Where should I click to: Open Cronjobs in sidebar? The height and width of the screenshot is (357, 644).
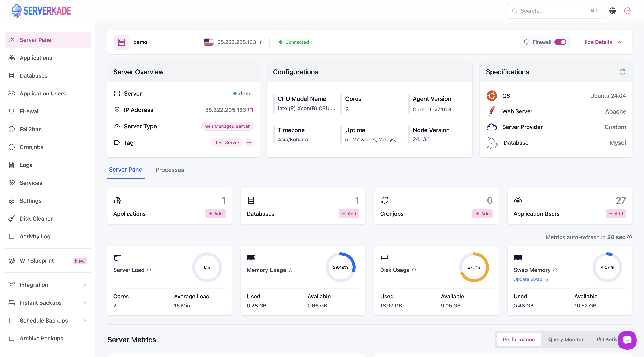[48, 147]
